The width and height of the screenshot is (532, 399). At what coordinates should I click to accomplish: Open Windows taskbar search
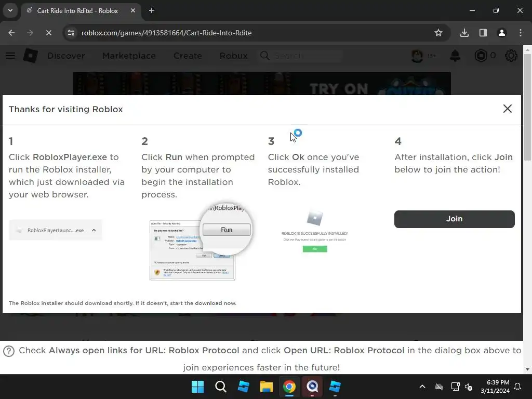[x=220, y=387]
